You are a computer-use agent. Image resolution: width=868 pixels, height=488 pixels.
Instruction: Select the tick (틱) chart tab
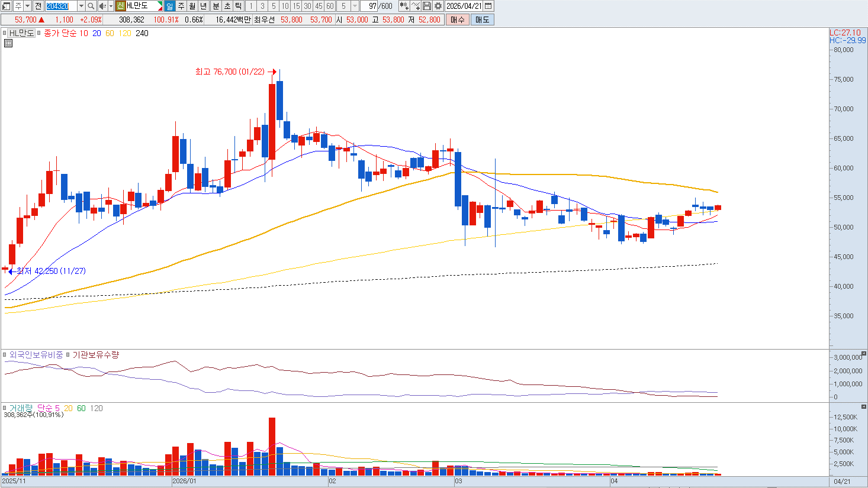238,6
